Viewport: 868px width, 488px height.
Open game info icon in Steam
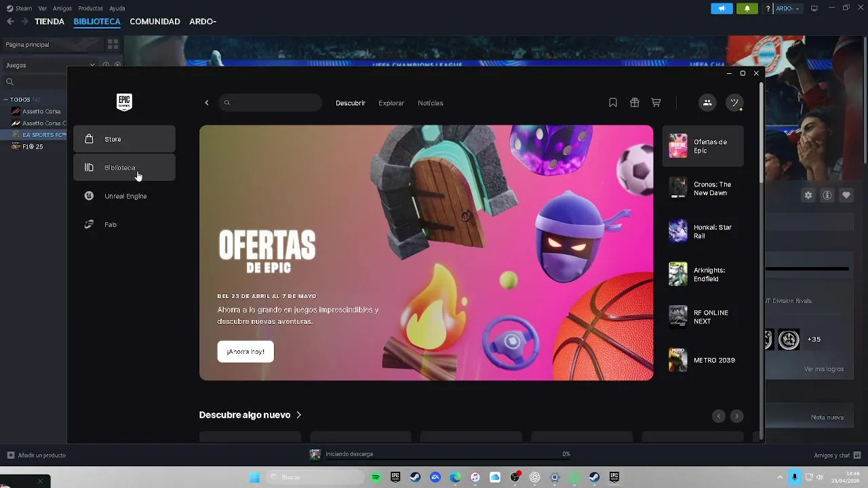click(x=827, y=195)
